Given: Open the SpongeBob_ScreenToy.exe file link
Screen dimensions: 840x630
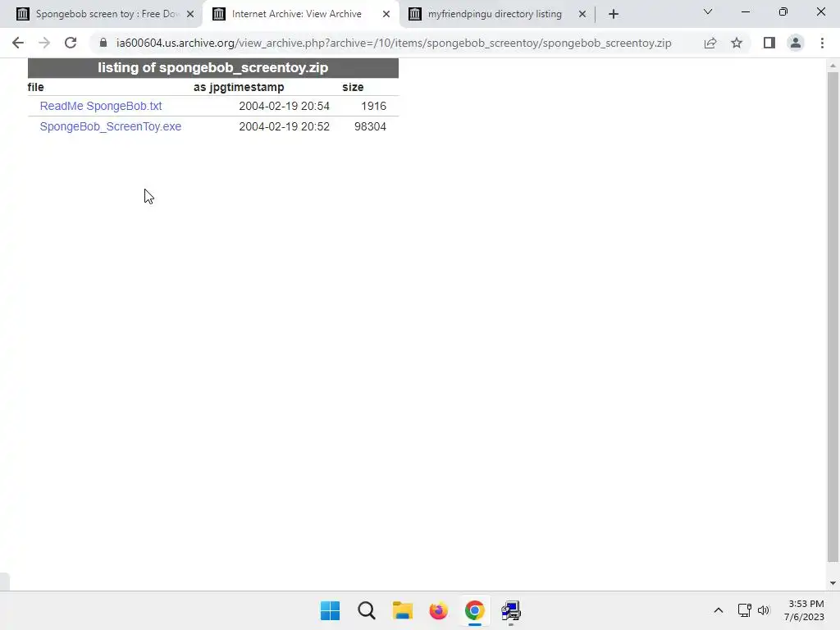Looking at the screenshot, I should 111,126.
